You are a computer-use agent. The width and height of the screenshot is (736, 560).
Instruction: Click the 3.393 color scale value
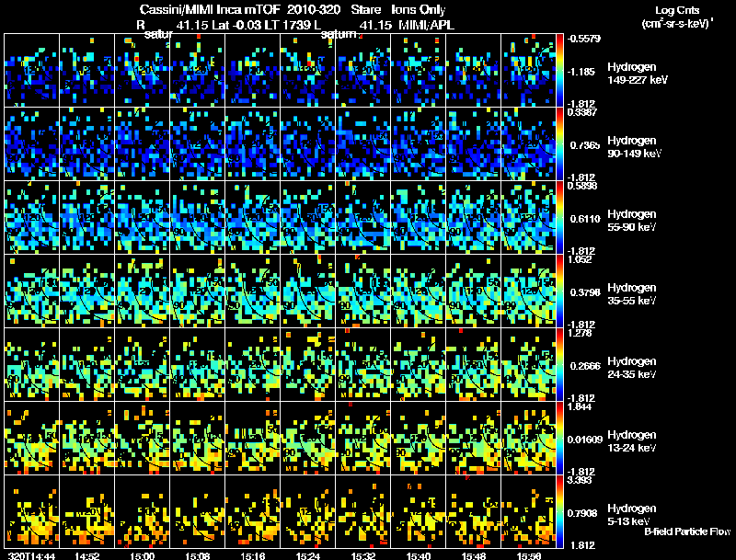click(580, 480)
